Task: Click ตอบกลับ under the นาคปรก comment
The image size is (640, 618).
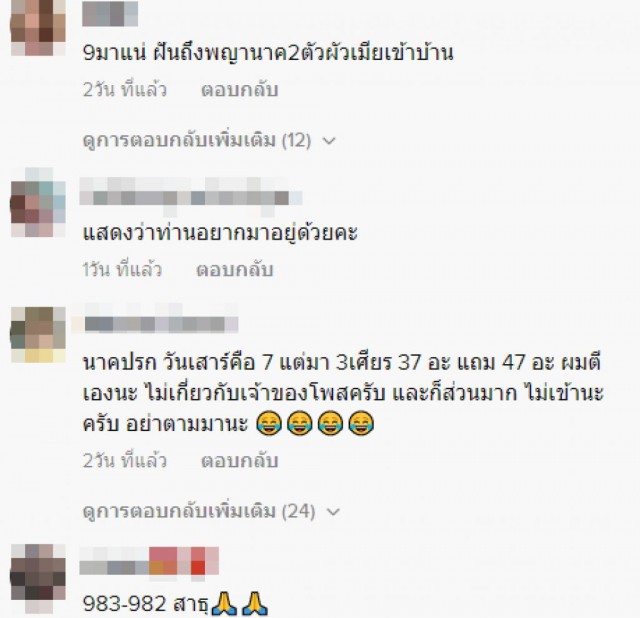Action: coord(240,461)
